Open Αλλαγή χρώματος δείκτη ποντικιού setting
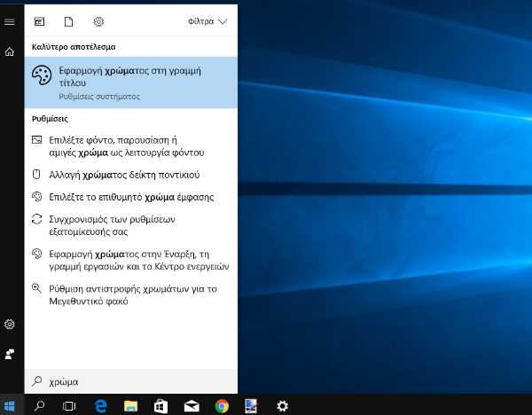 (131, 175)
